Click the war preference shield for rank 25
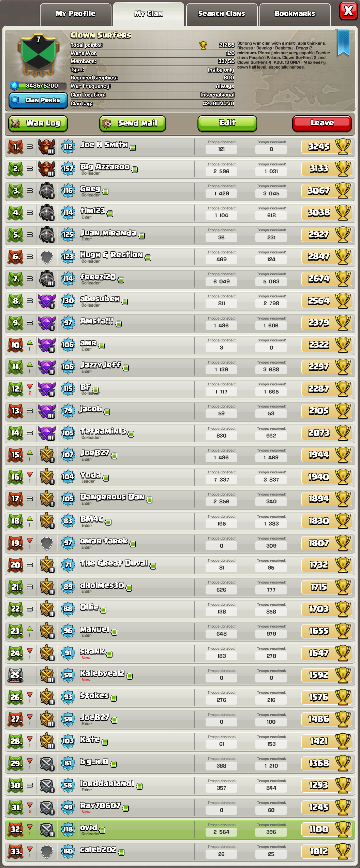 pos(16,675)
